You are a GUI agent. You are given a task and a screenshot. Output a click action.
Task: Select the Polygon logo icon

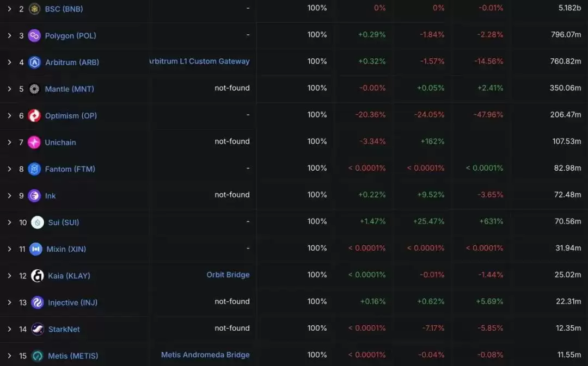pos(34,35)
